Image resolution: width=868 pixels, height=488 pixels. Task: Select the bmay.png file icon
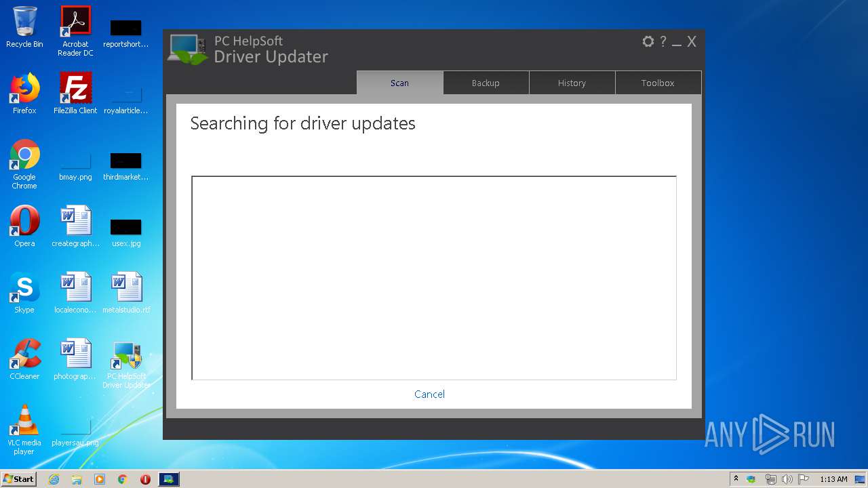(x=75, y=165)
